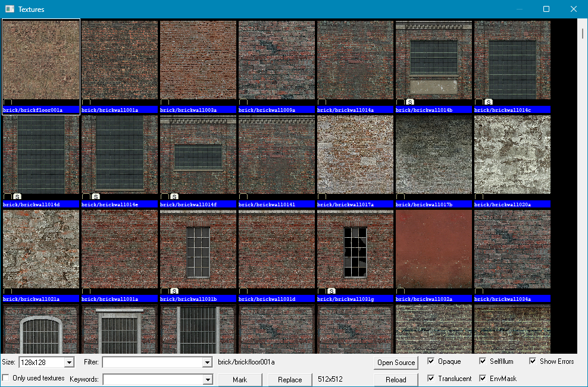Screen dimensions: 588x387
Task: Click the S badge on brickwall1014c thumbnail
Action: 488,102
